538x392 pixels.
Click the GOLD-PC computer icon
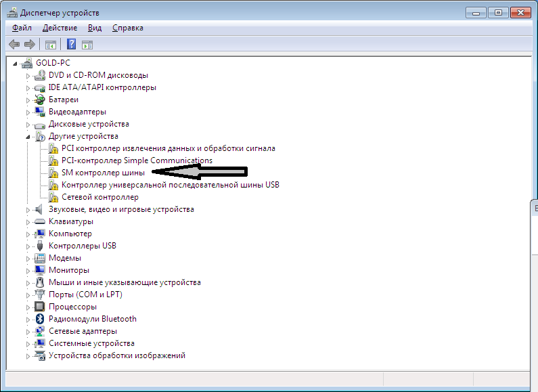tap(27, 63)
